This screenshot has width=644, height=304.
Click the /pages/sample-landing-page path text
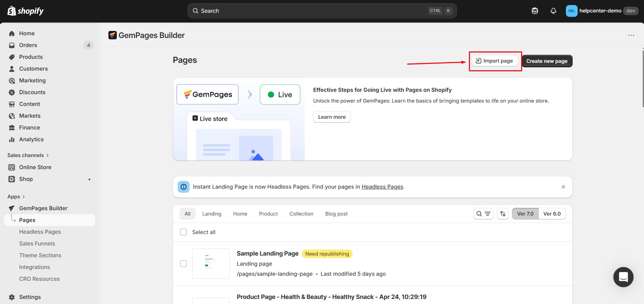(274, 274)
